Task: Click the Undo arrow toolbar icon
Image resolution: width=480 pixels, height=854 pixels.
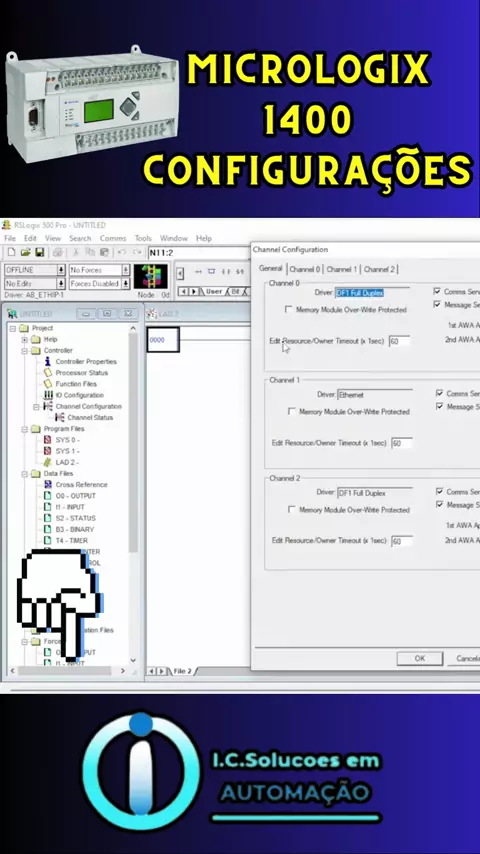Action: click(122, 252)
